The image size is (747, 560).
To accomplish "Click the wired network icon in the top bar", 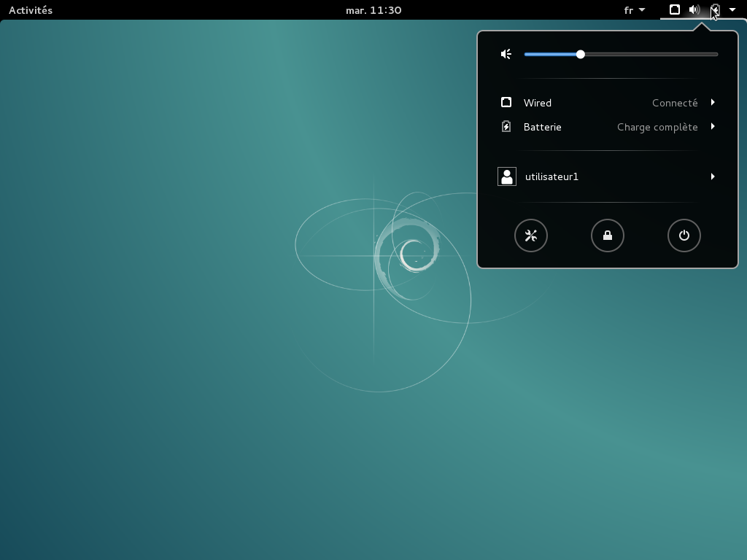I will click(x=675, y=10).
